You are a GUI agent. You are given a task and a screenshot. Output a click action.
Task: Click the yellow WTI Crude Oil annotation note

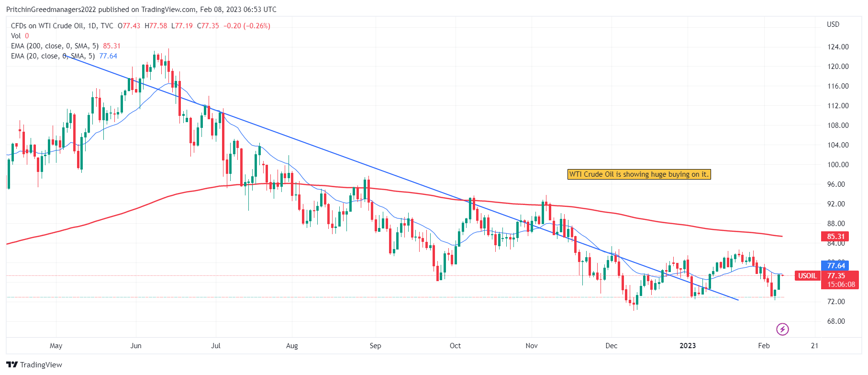tap(639, 174)
